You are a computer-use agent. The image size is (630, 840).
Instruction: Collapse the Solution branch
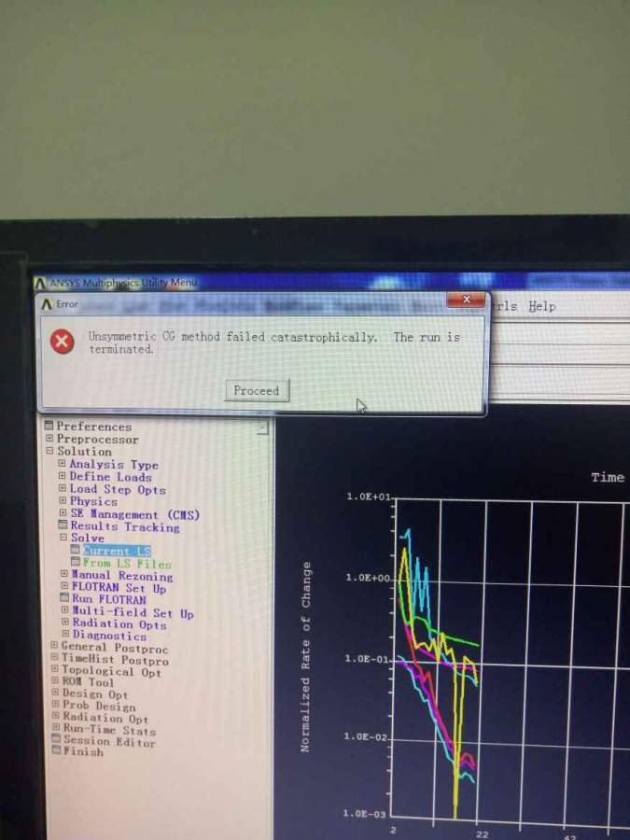coord(49,451)
